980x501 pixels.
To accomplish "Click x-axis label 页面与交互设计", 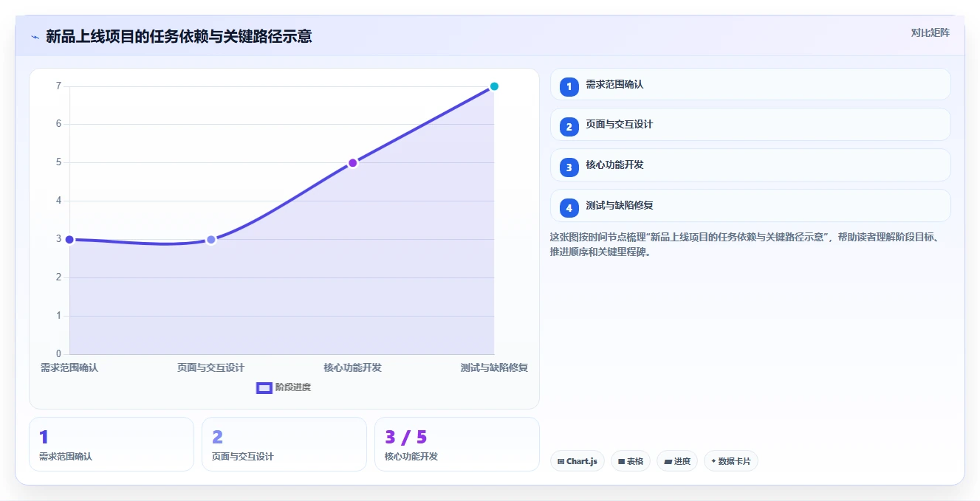I will click(211, 367).
